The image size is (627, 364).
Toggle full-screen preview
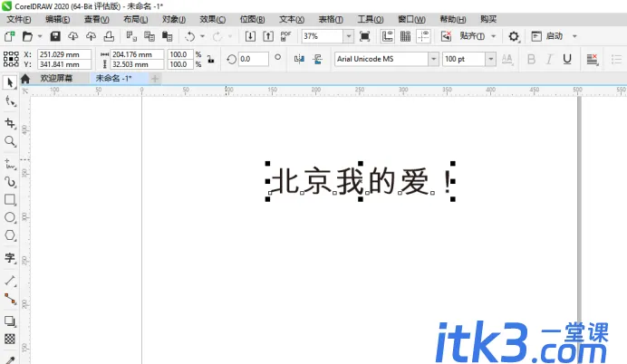[x=364, y=36]
